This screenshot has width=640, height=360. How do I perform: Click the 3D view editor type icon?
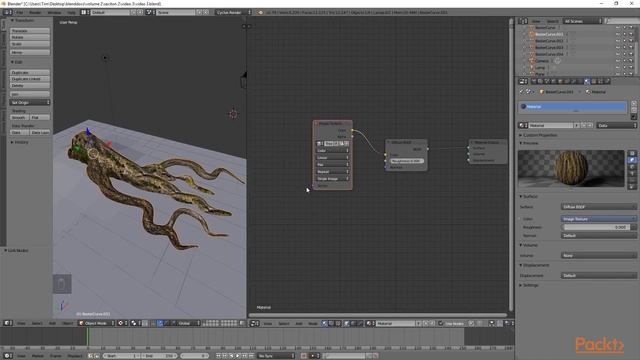[x=8, y=323]
